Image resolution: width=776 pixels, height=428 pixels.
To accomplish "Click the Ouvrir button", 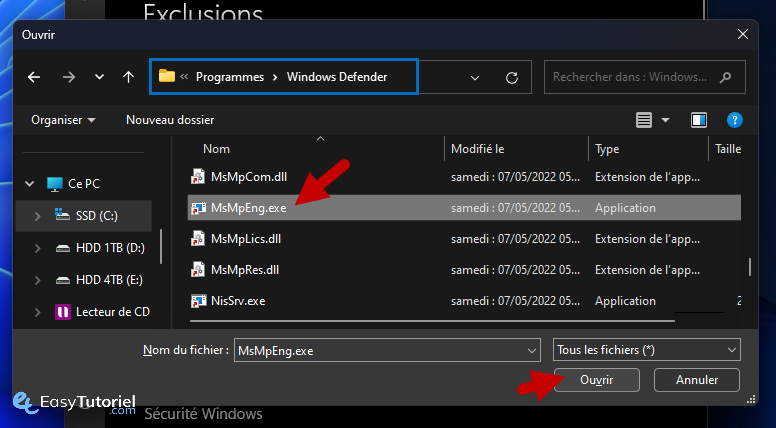I will [x=596, y=380].
